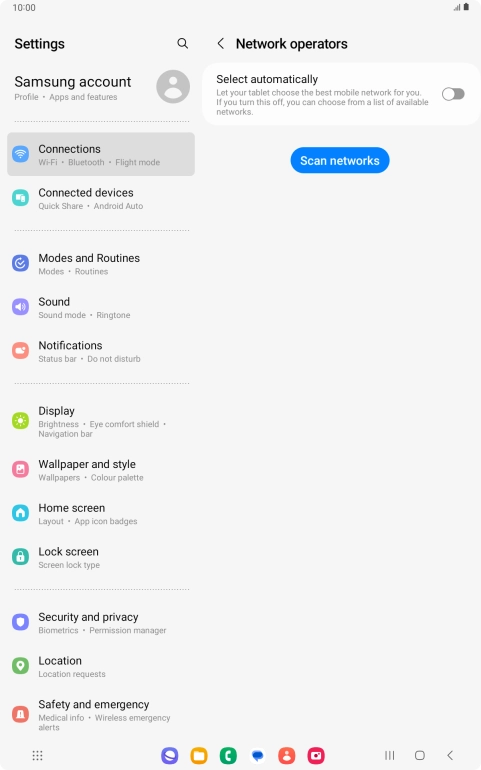481x770 pixels.
Task: Open Security and privacy settings
Action: click(101, 623)
